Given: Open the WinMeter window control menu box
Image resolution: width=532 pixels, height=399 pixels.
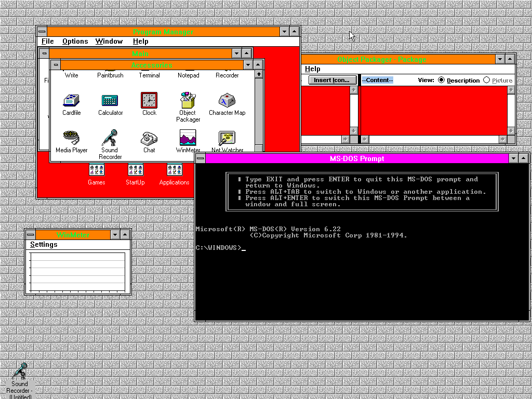Looking at the screenshot, I should (x=31, y=235).
